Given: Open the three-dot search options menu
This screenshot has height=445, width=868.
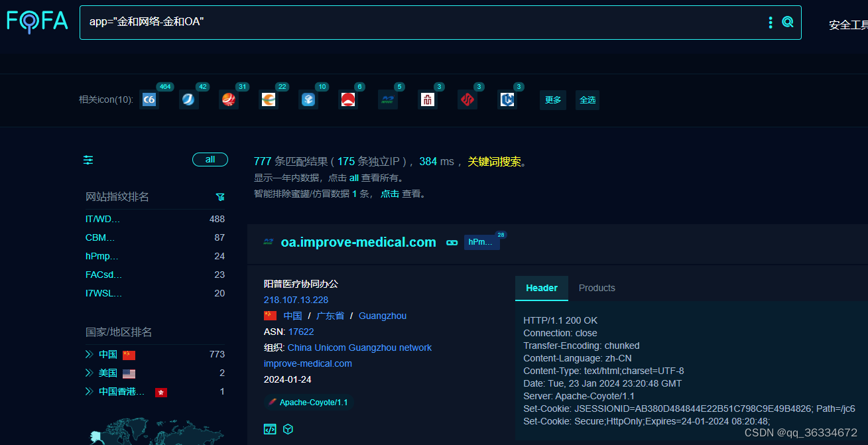Looking at the screenshot, I should point(771,23).
